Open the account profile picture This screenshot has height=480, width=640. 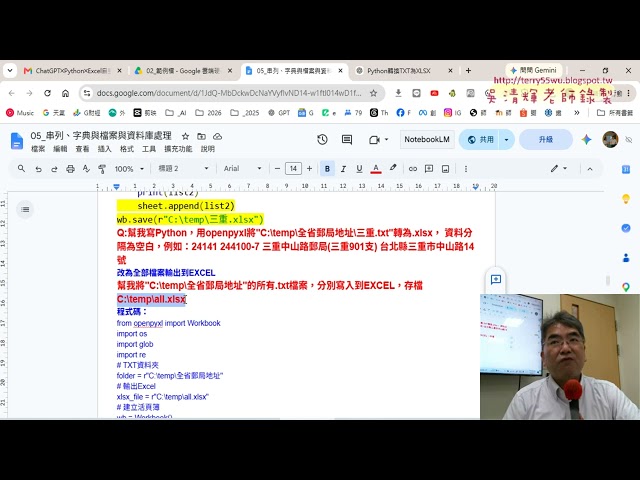tap(610, 140)
